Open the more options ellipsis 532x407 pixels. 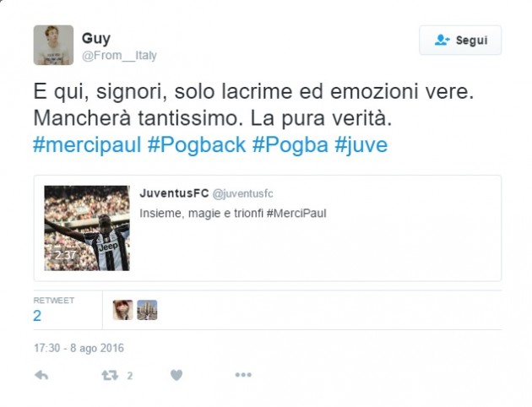click(x=243, y=375)
